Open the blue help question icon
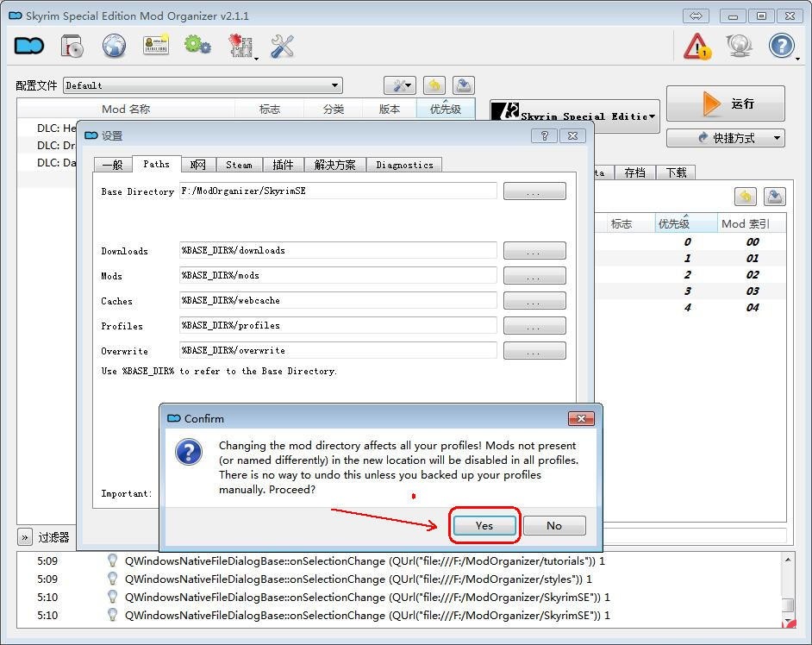The height and width of the screenshot is (645, 812). point(782,46)
